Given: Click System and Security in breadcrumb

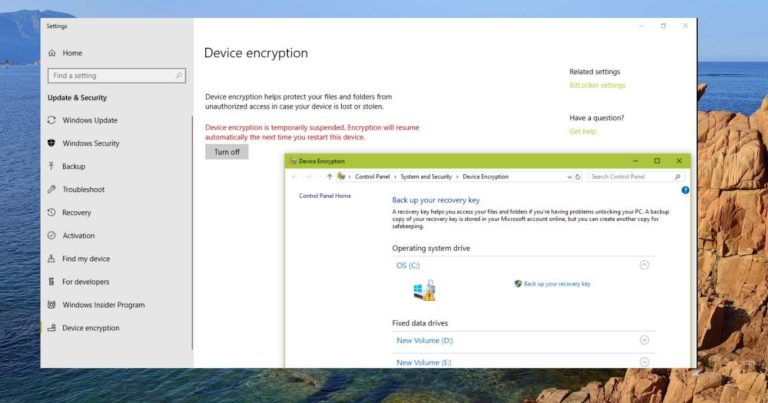Looking at the screenshot, I should click(426, 176).
